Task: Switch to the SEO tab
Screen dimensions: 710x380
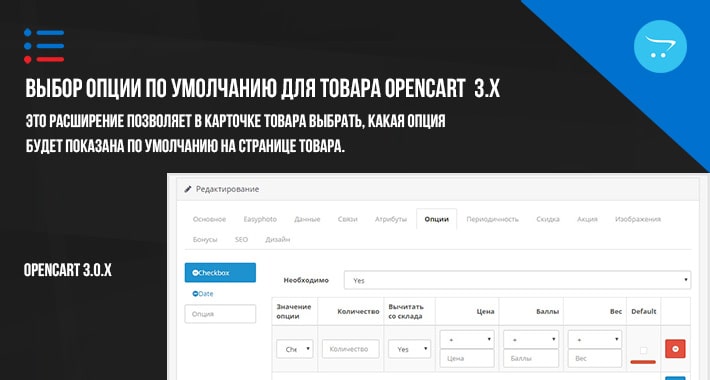Action: pos(241,240)
